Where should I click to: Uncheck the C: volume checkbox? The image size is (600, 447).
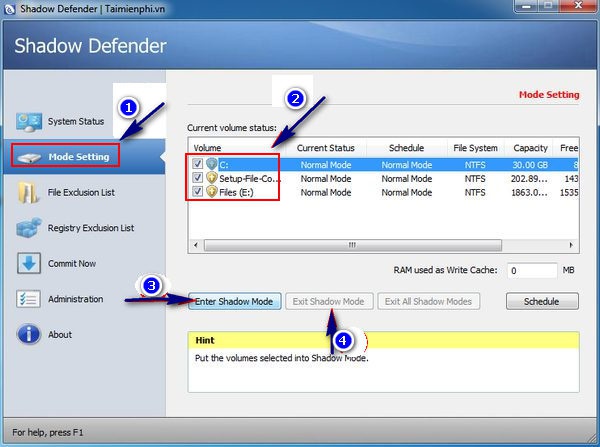(x=197, y=164)
